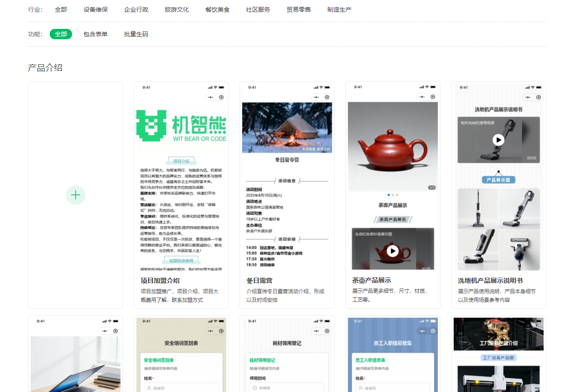Click the capsule menu dots in 茶壶产品展示 preview
Screen dimensions: 566x392
pos(422,97)
